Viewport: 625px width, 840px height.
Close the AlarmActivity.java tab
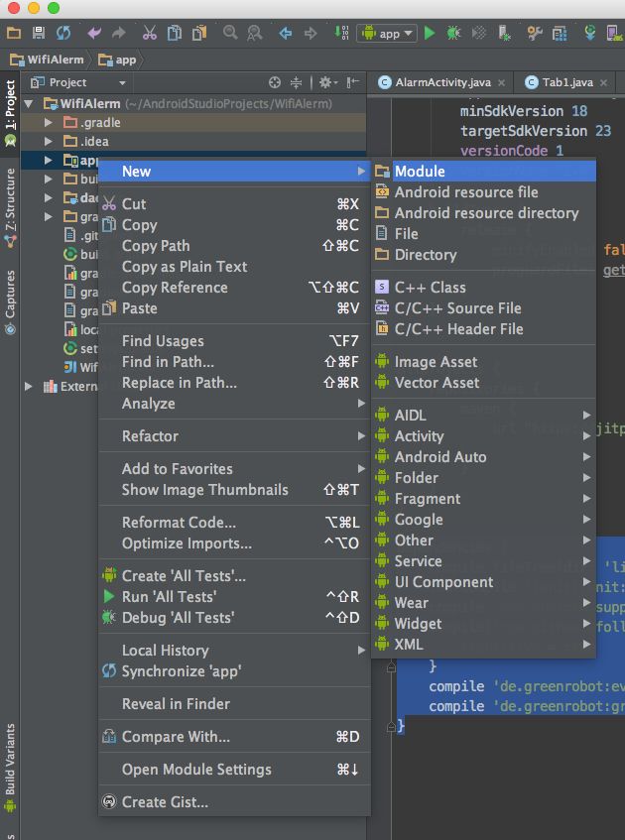tap(501, 83)
